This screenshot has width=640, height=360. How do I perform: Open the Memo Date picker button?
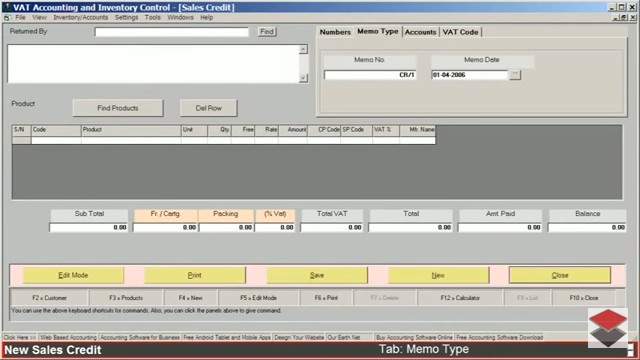point(515,75)
